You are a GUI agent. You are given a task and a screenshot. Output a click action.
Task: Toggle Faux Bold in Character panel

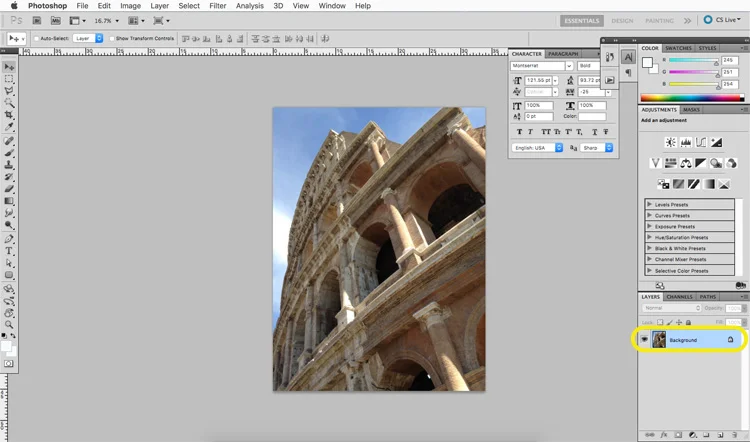519,132
